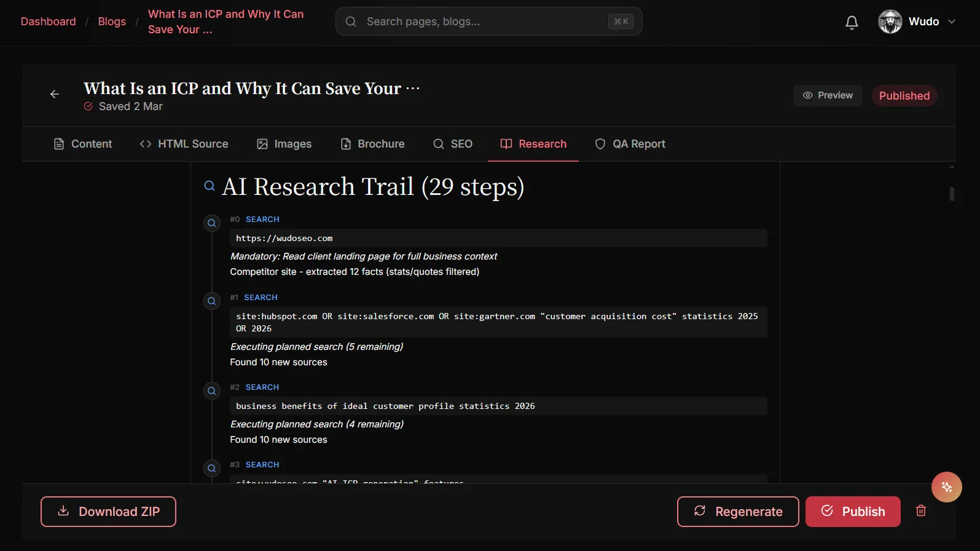Click 'Found 10 new sources' under step #2
Image resolution: width=980 pixels, height=551 pixels.
[279, 440]
